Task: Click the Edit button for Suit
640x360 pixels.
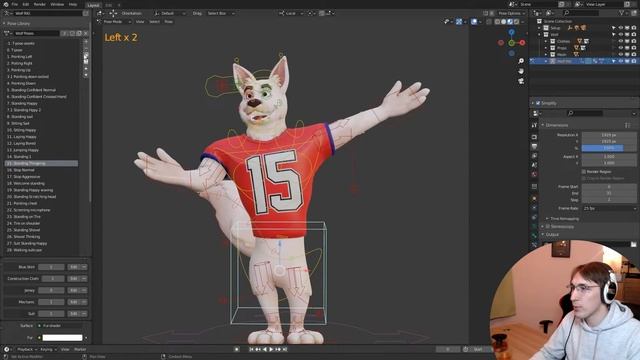Action: (x=73, y=313)
